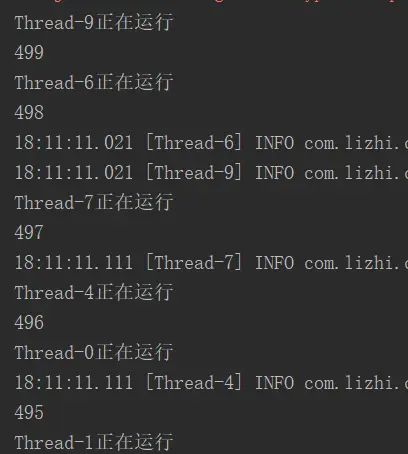Viewport: 408px width, 454px height.
Task: Click the 'Thread-7正在运行' console line
Action: [94, 202]
